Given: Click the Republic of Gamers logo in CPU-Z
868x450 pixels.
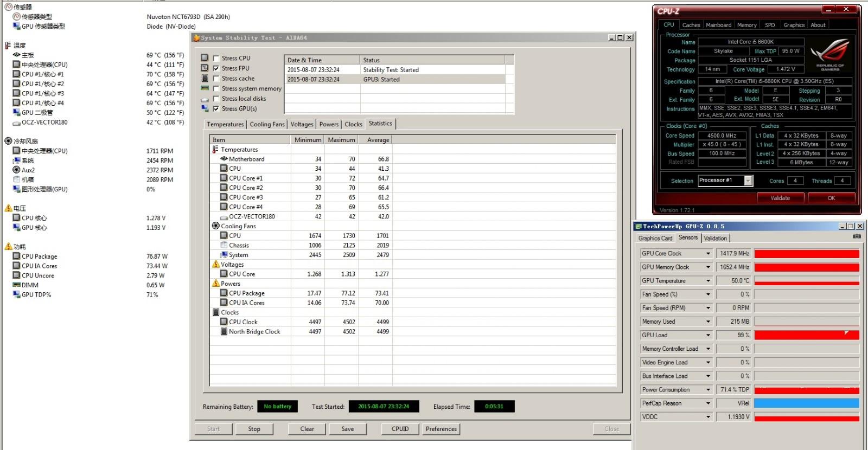Looking at the screenshot, I should pyautogui.click(x=830, y=55).
